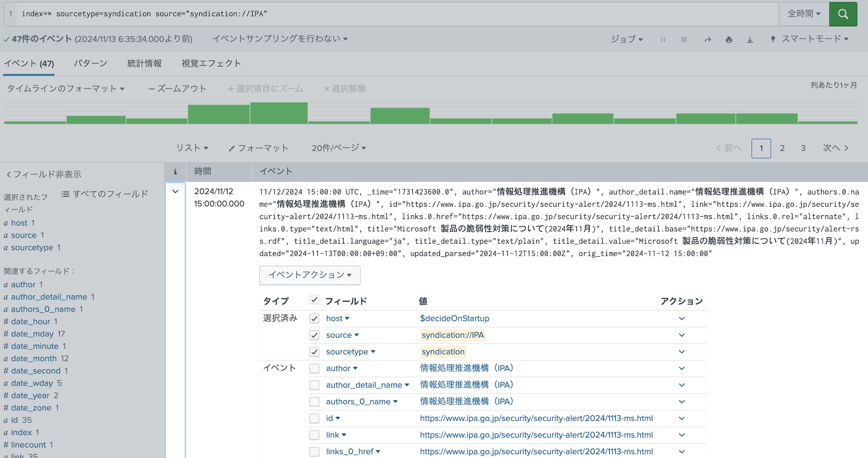The image size is (868, 458).
Task: Open date_wday field in sidebar
Action: pyautogui.click(x=33, y=383)
